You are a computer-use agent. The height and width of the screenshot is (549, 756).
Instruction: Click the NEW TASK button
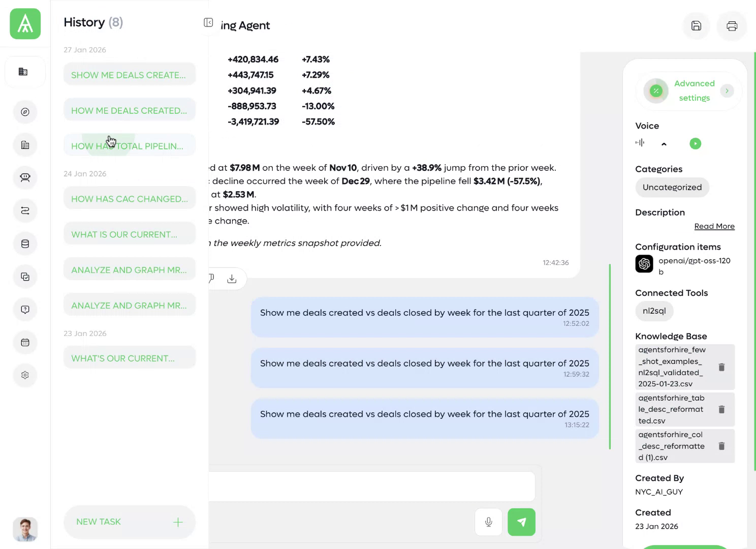point(130,522)
